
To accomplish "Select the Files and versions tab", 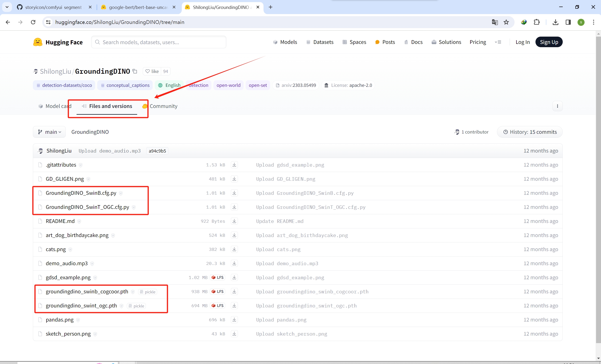I will click(x=107, y=106).
